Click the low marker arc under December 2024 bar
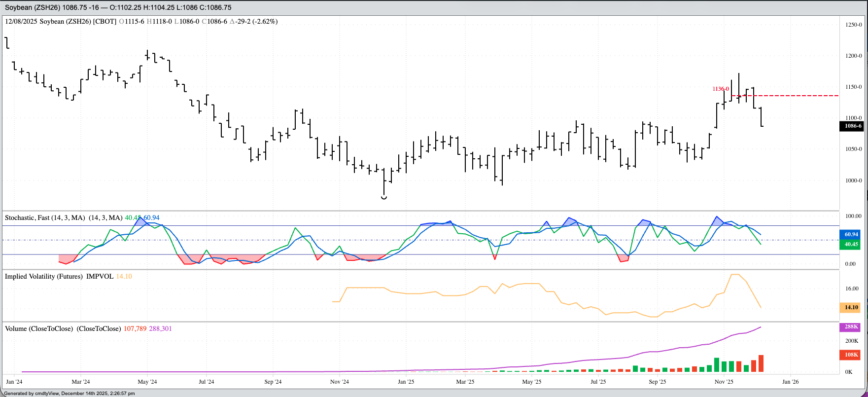Image resolution: width=868 pixels, height=397 pixels. [x=384, y=198]
